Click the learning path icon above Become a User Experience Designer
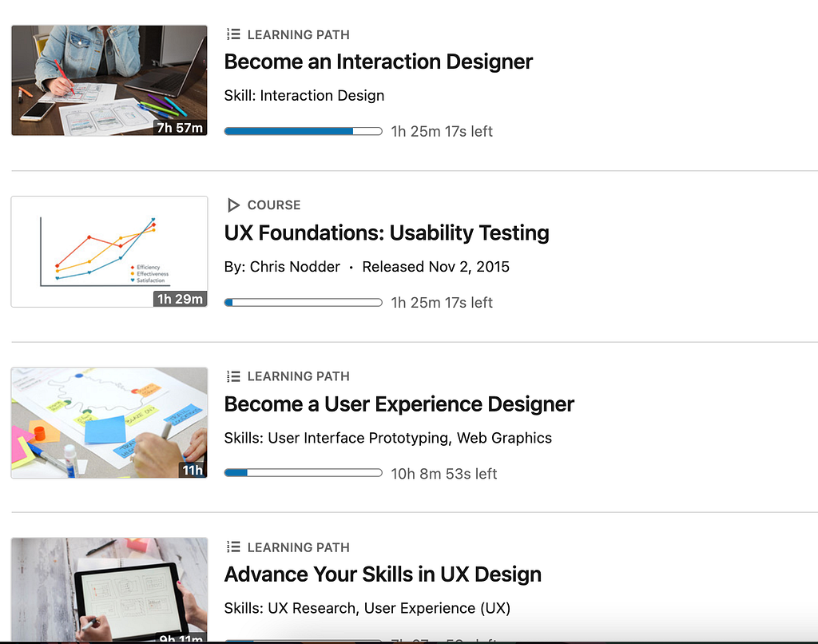818x644 pixels. [x=233, y=376]
